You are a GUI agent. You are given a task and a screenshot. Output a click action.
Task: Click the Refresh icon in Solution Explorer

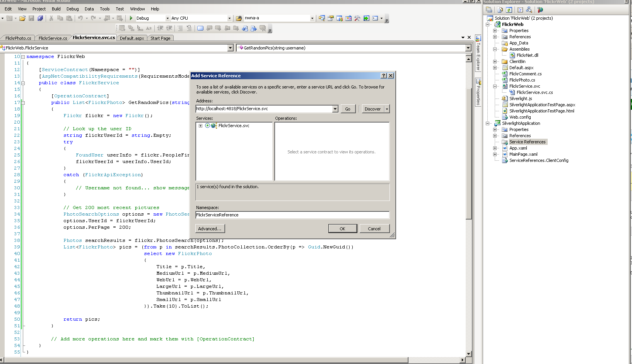[509, 10]
